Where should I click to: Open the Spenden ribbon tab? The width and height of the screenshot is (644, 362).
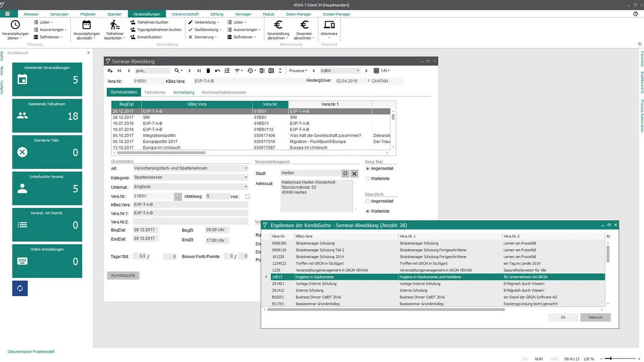[x=114, y=14]
